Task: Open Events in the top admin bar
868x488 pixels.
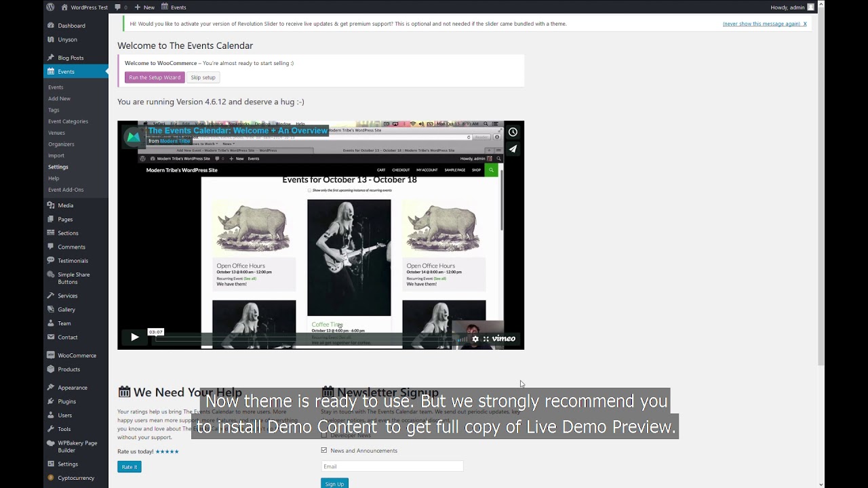Action: pos(174,7)
